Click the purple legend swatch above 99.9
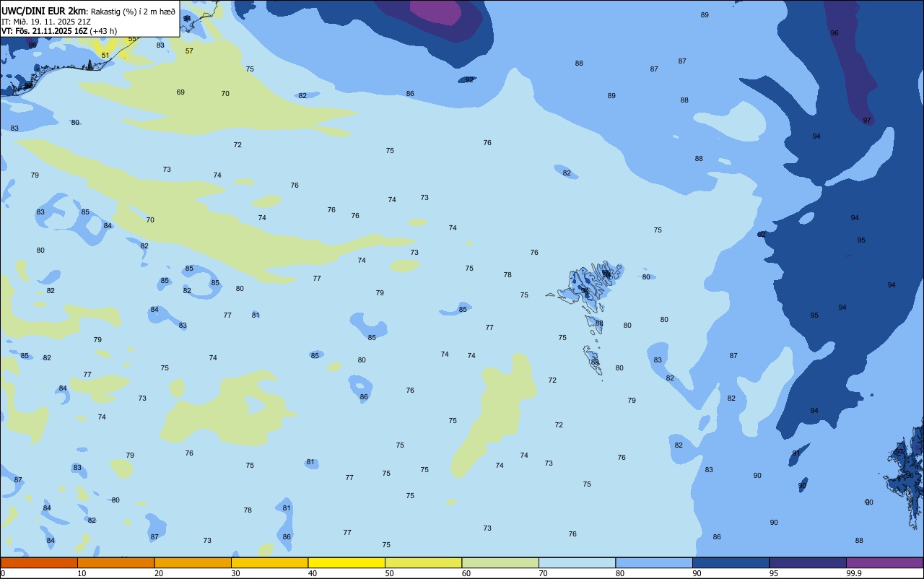The width and height of the screenshot is (924, 579). coord(884,562)
